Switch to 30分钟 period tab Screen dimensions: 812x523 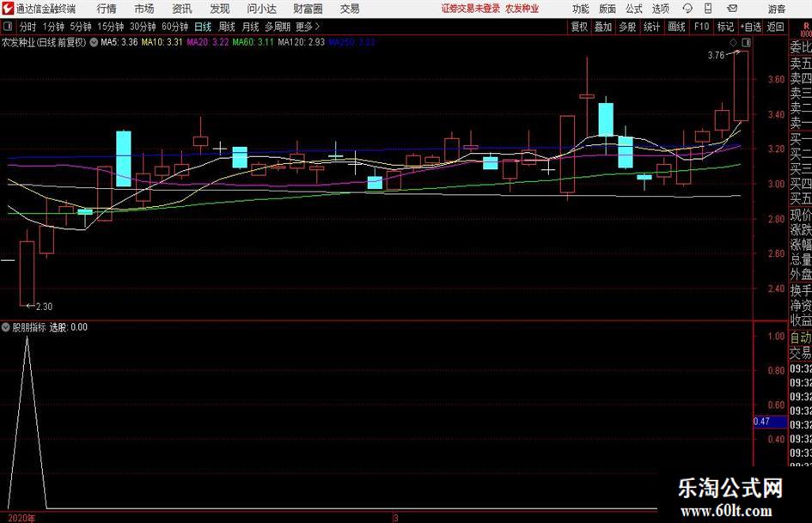(x=143, y=27)
